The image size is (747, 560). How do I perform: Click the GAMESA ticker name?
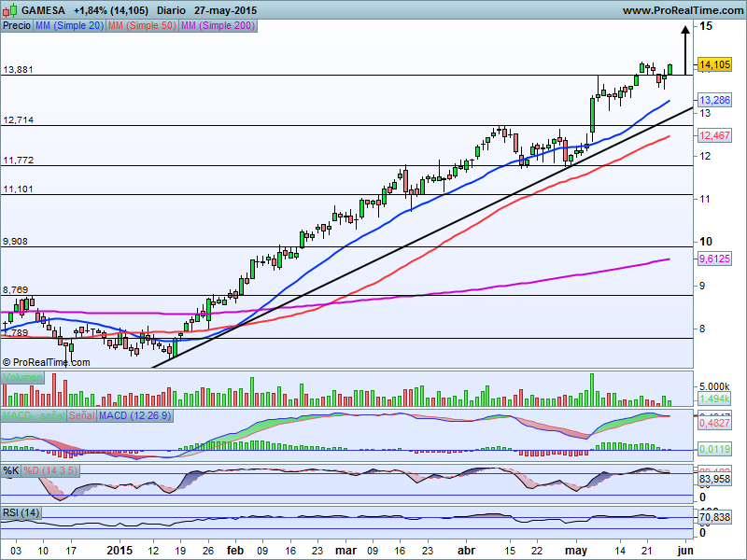point(43,10)
